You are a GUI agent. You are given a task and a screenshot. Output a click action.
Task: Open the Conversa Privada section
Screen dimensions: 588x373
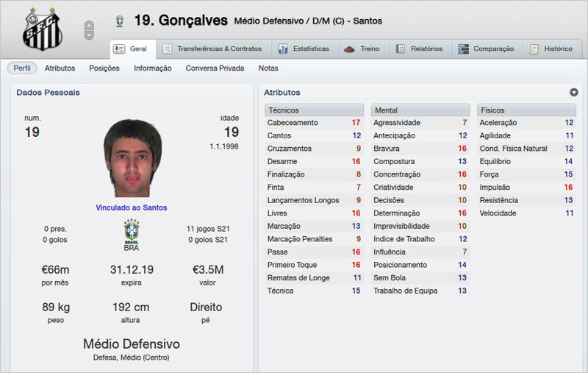[215, 68]
